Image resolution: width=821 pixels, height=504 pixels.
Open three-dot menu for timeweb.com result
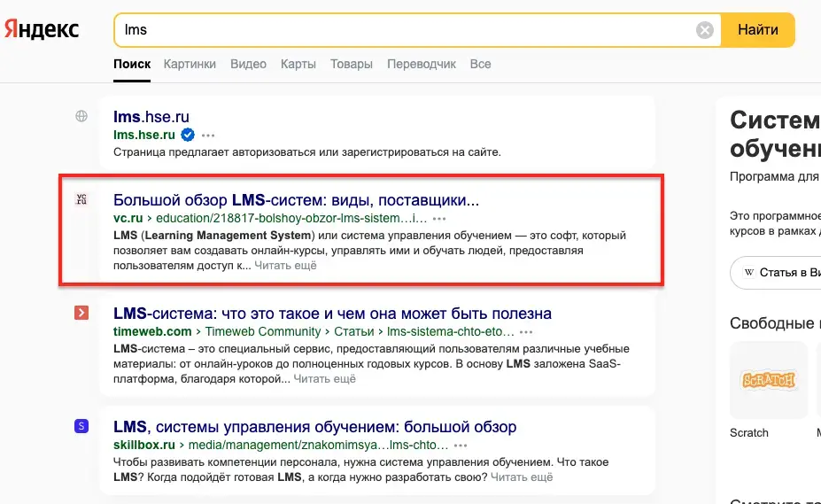click(x=526, y=332)
